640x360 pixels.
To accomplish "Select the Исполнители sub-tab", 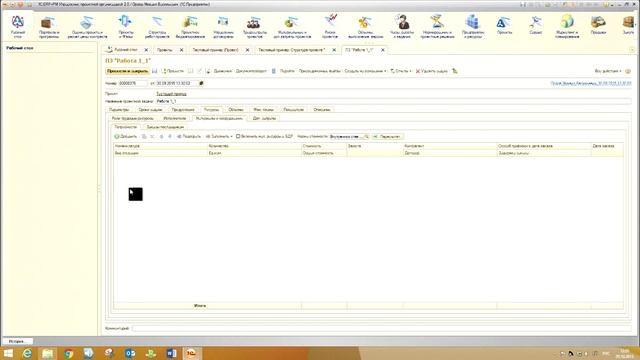I will coord(175,118).
